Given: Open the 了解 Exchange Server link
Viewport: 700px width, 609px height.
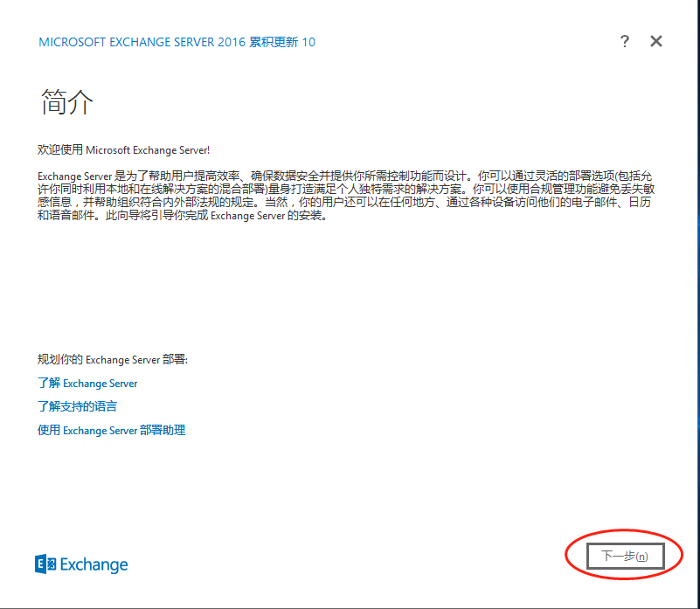Looking at the screenshot, I should (87, 383).
